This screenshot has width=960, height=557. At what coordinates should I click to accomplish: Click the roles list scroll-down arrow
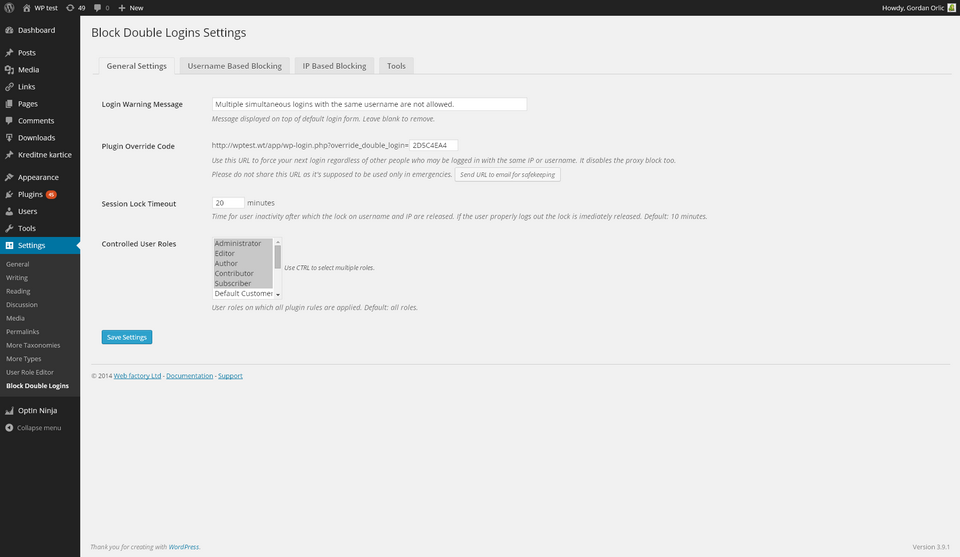click(x=278, y=294)
